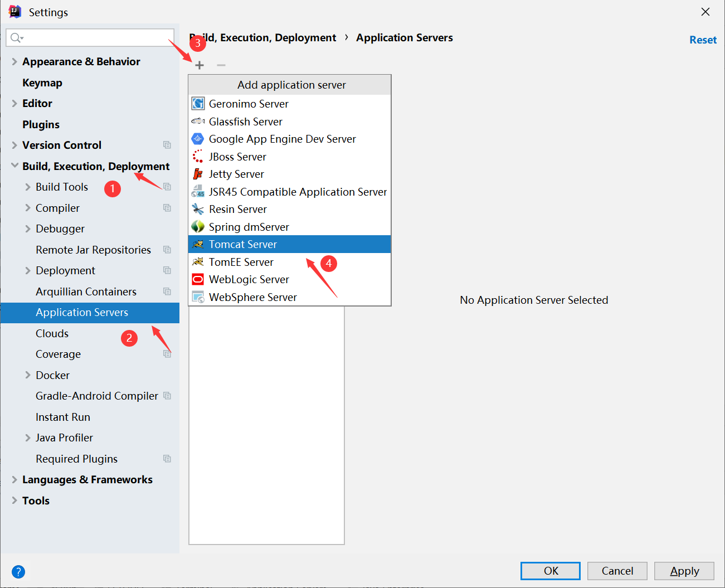Open the help question mark icon
Image resolution: width=725 pixels, height=588 pixels.
pyautogui.click(x=18, y=571)
